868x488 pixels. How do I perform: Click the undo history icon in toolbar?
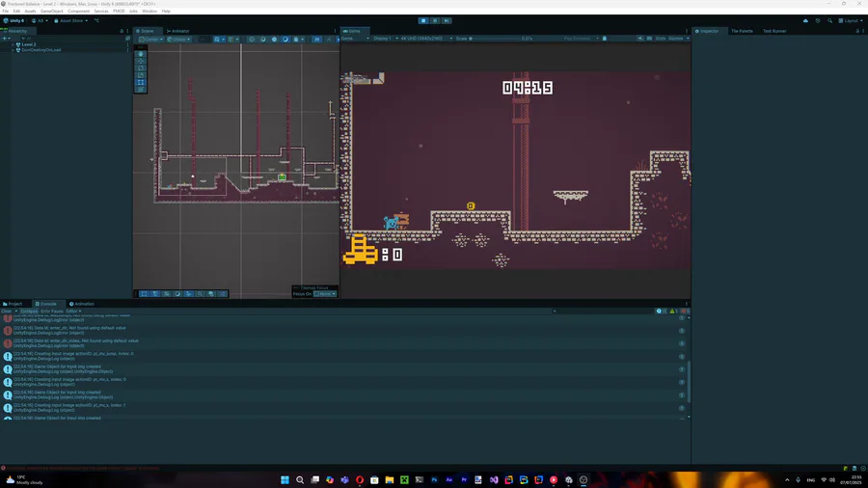pos(818,20)
